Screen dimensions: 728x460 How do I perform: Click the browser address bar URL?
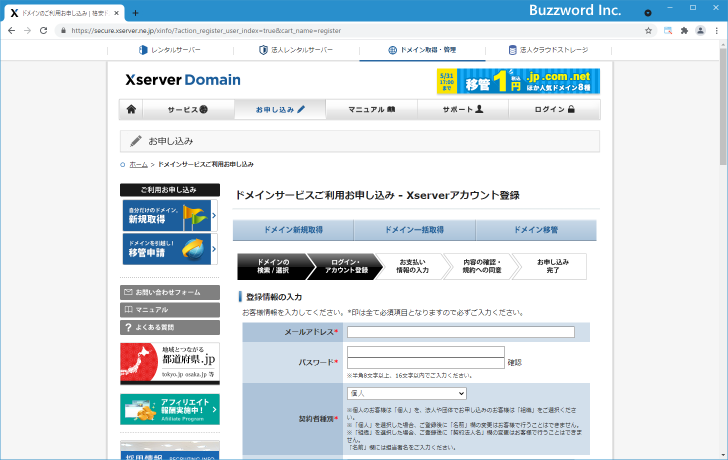(206, 31)
